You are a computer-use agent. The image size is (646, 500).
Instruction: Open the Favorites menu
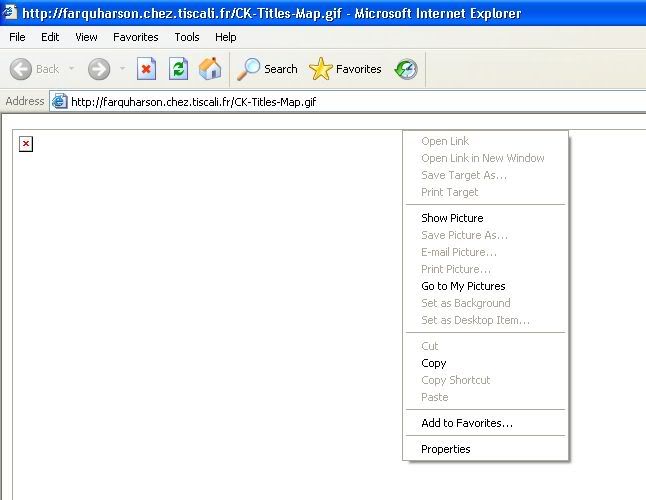pos(136,37)
